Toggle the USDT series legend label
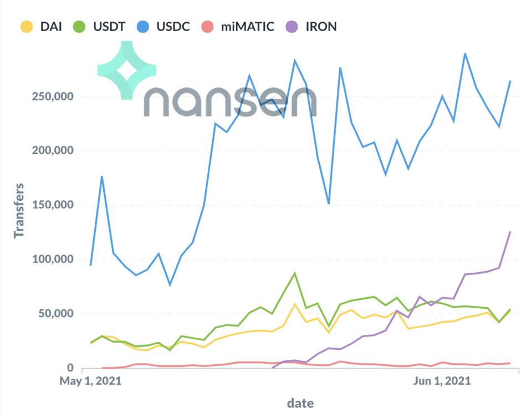Screen dimensions: 532x418 tap(110, 27)
